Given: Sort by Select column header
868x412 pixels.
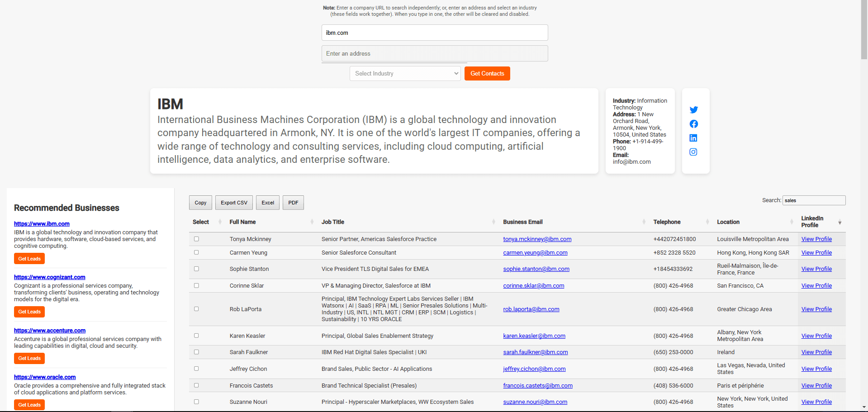Looking at the screenshot, I should coord(207,222).
